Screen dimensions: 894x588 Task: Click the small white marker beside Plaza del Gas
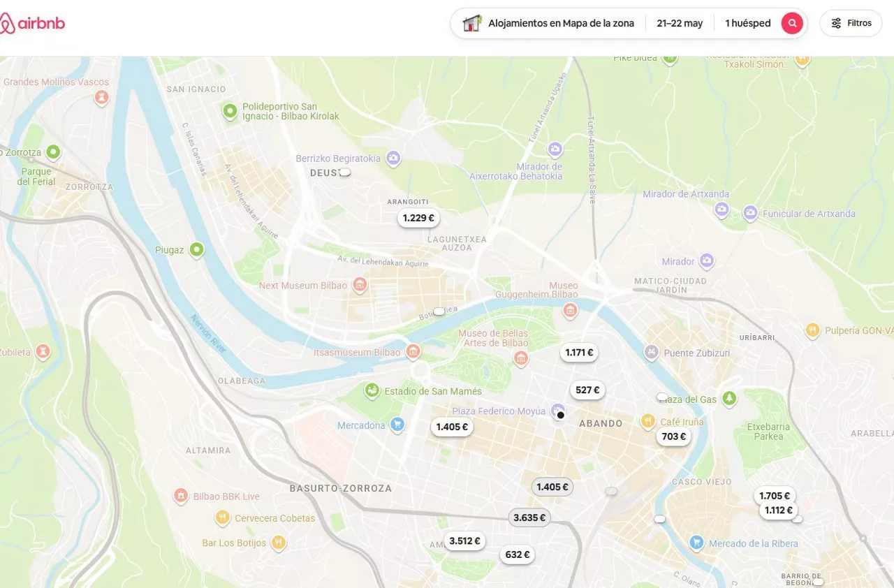662,397
